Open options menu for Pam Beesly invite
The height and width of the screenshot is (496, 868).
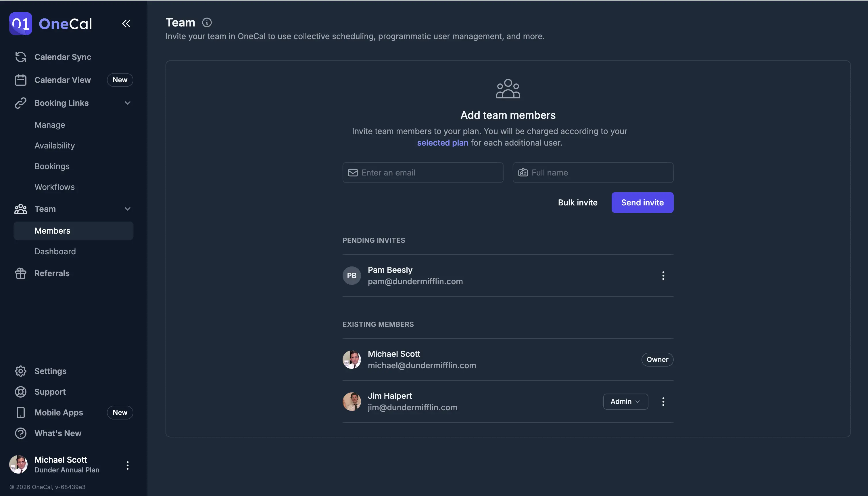click(x=663, y=276)
